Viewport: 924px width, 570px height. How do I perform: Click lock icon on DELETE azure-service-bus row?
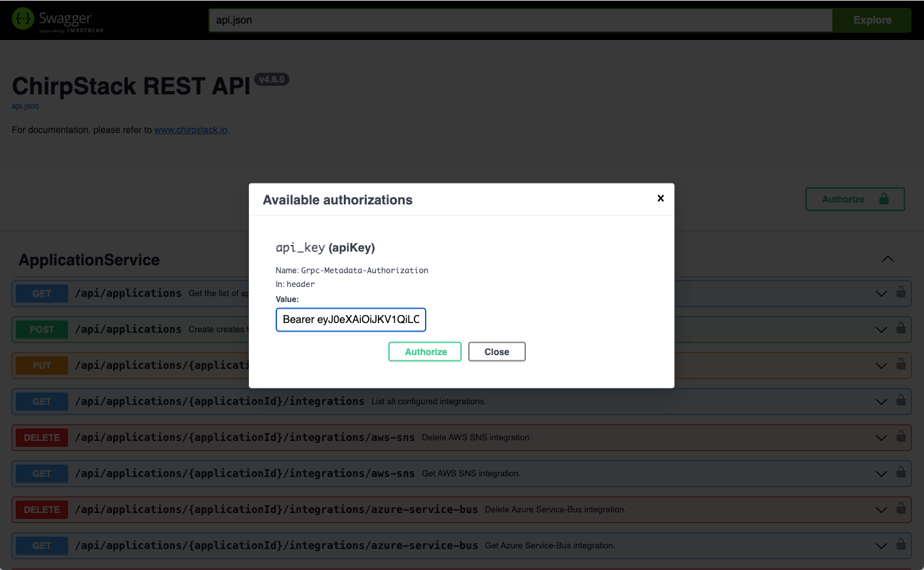click(x=901, y=508)
